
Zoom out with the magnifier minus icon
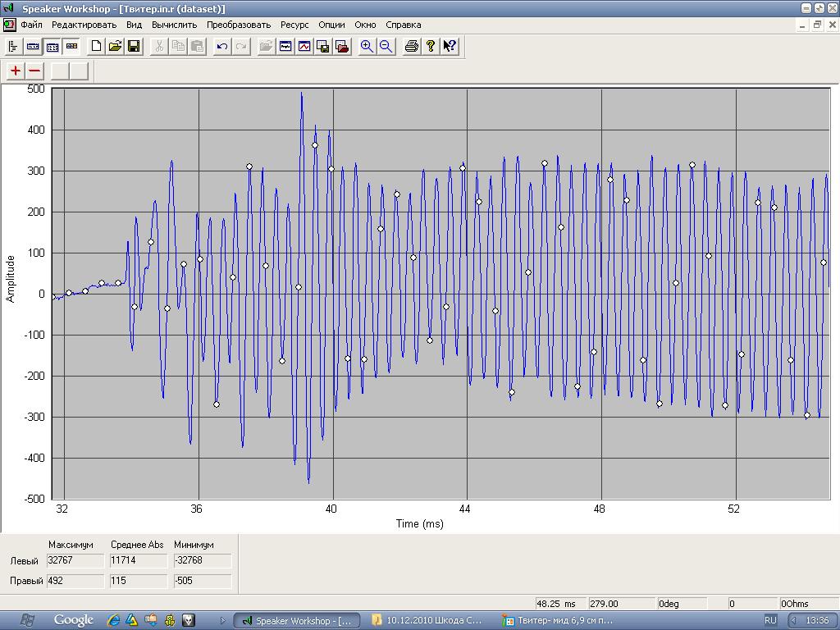pyautogui.click(x=386, y=47)
